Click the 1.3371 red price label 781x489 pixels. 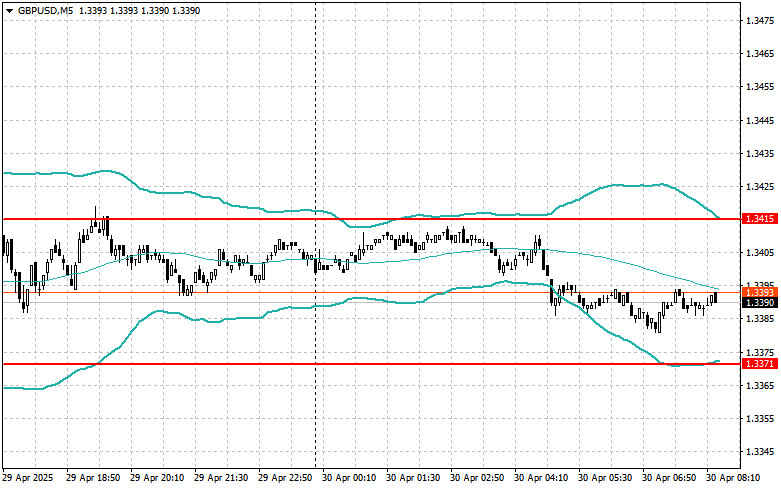(x=760, y=364)
